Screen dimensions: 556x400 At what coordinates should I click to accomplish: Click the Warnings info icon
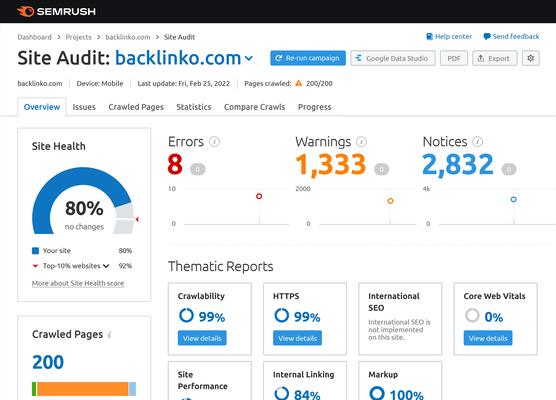point(361,142)
